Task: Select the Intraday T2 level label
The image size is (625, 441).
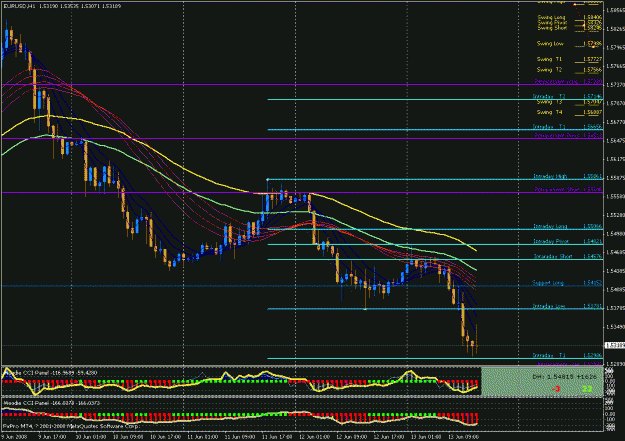Action: (549, 96)
